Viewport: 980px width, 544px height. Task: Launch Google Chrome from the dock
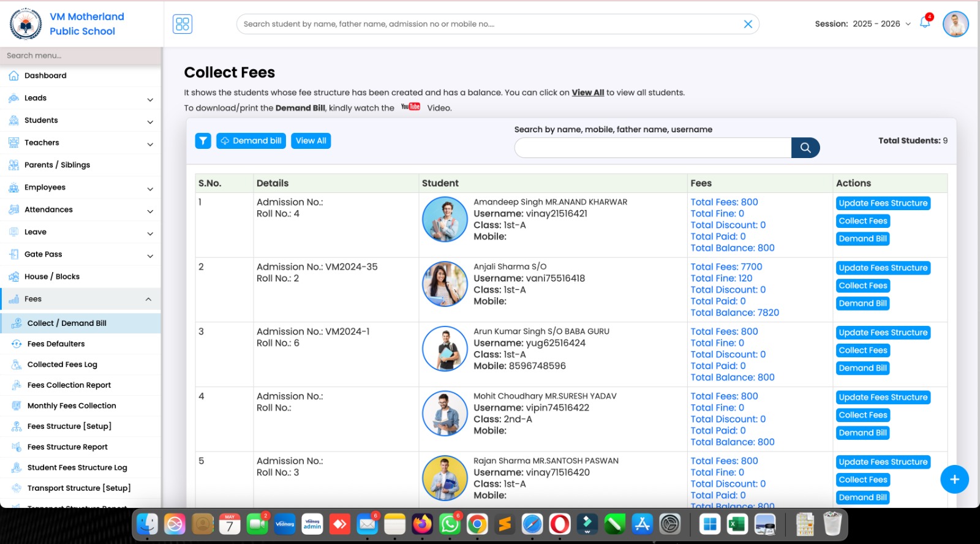[477, 524]
